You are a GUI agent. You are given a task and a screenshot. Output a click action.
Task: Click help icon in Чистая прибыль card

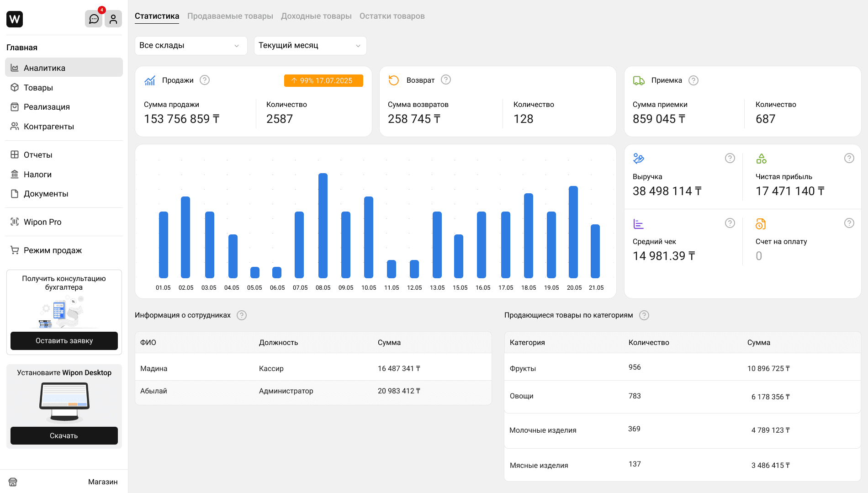click(849, 158)
